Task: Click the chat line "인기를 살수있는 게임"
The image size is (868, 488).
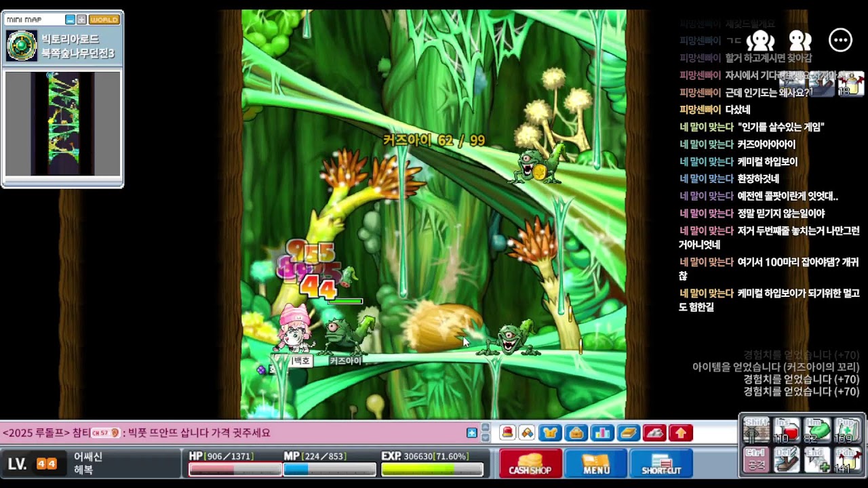Action: 781,127
